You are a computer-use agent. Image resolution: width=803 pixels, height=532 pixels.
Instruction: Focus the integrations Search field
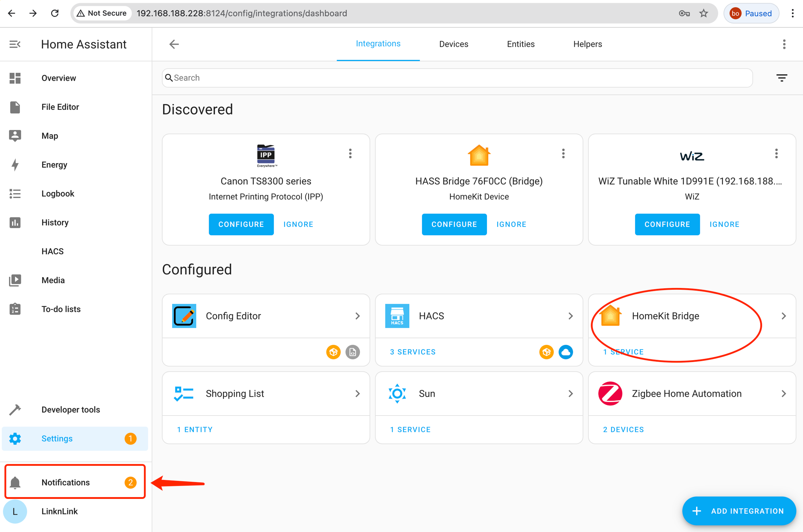(x=457, y=78)
